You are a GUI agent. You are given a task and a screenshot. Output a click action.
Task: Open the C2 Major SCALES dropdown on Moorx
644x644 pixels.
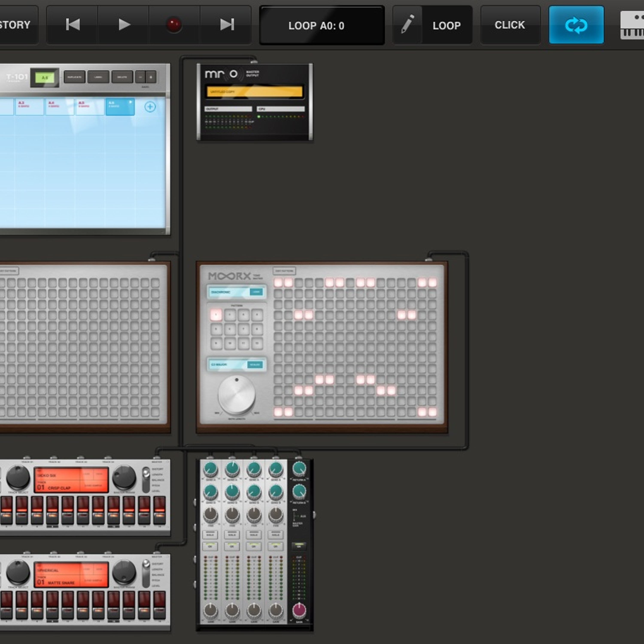255,365
